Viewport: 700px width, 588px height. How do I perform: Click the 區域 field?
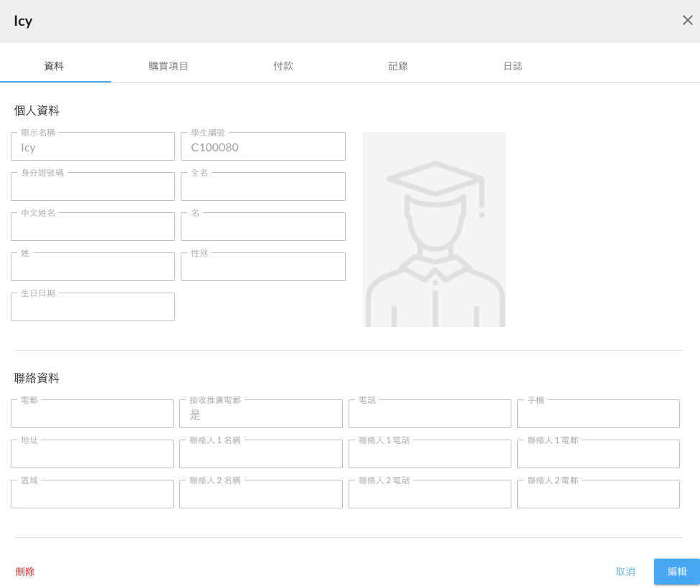click(92, 494)
